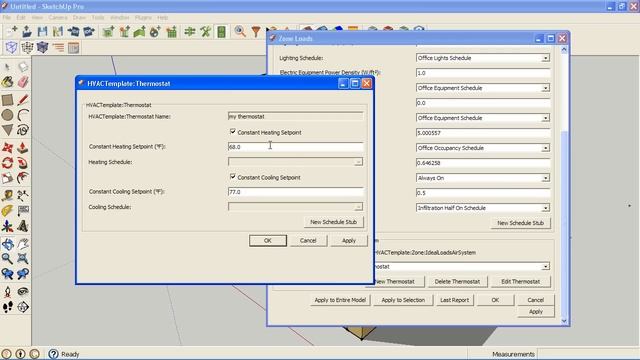The height and width of the screenshot is (360, 640).
Task: Open the Always On schedule dropdown
Action: point(545,178)
